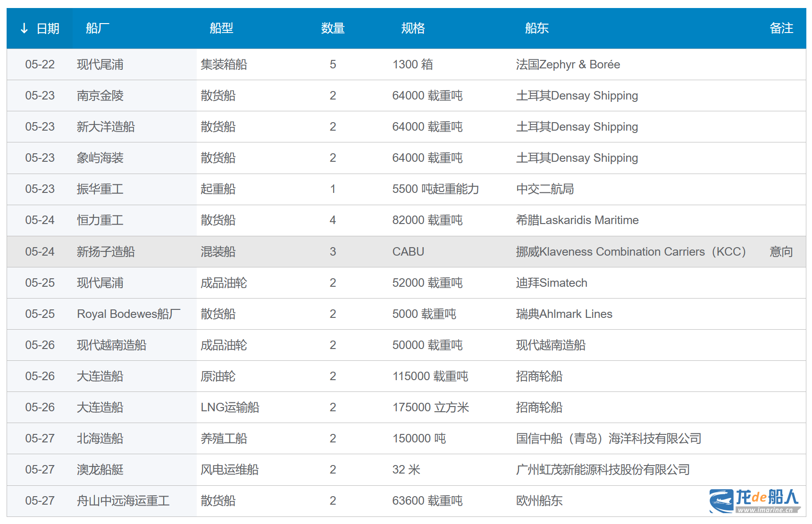Click the LNG运输船 ship type cell
The image size is (812, 524).
pos(230,408)
